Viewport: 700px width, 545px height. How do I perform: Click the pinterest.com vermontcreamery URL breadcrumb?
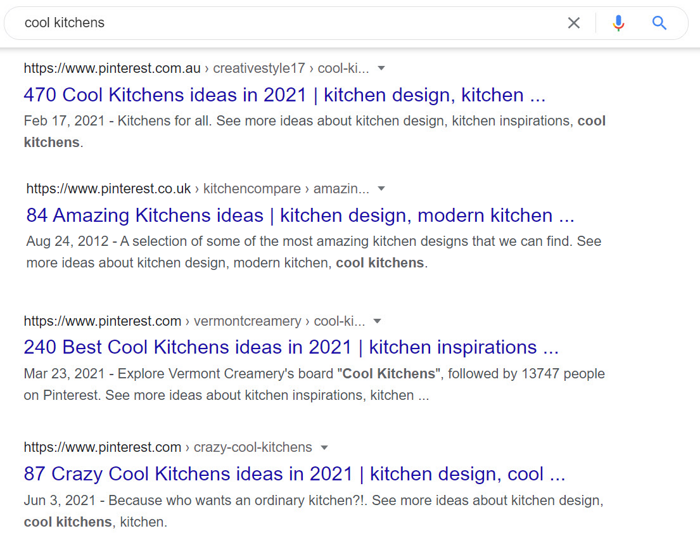tap(194, 321)
